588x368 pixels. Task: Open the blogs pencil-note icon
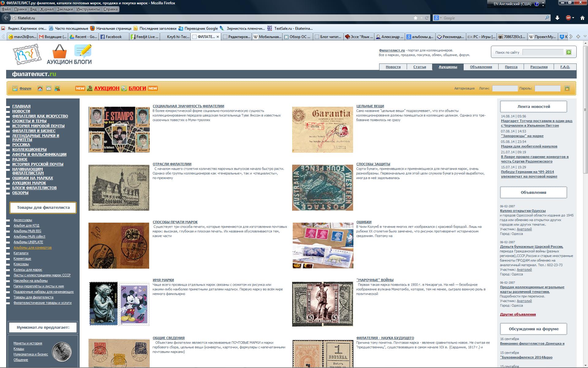coord(83,51)
